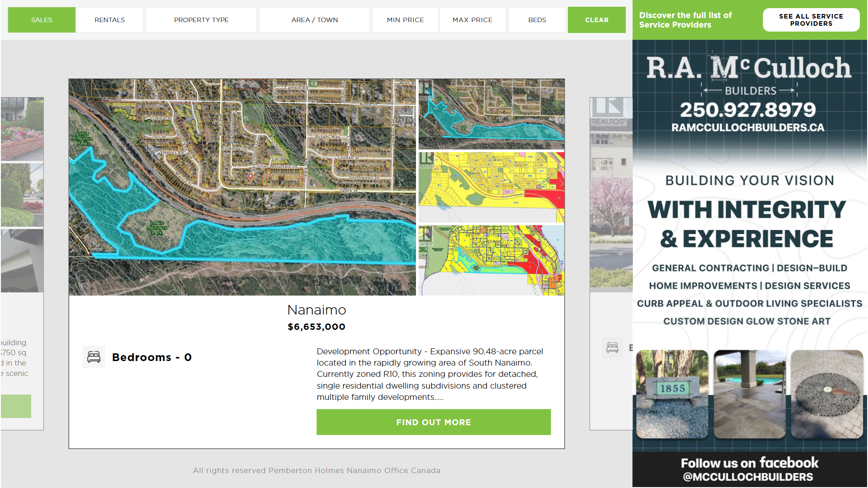Open the MAX PRICE dropdown
Screen dimensions: 868x488
(472, 20)
